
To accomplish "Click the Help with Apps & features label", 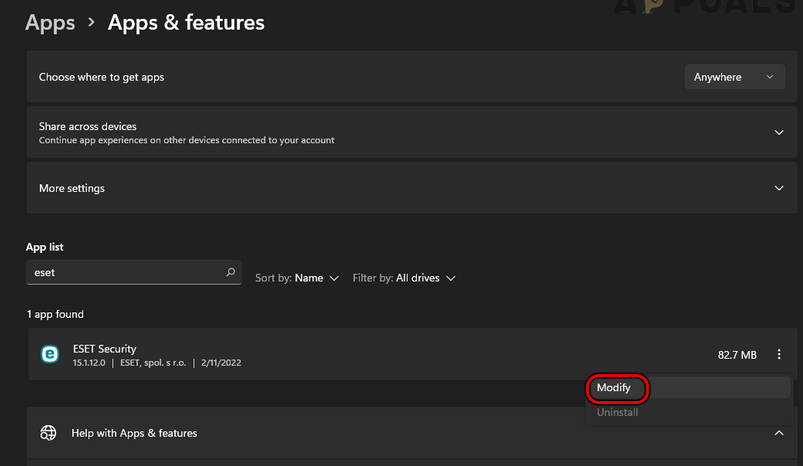I will pos(134,433).
